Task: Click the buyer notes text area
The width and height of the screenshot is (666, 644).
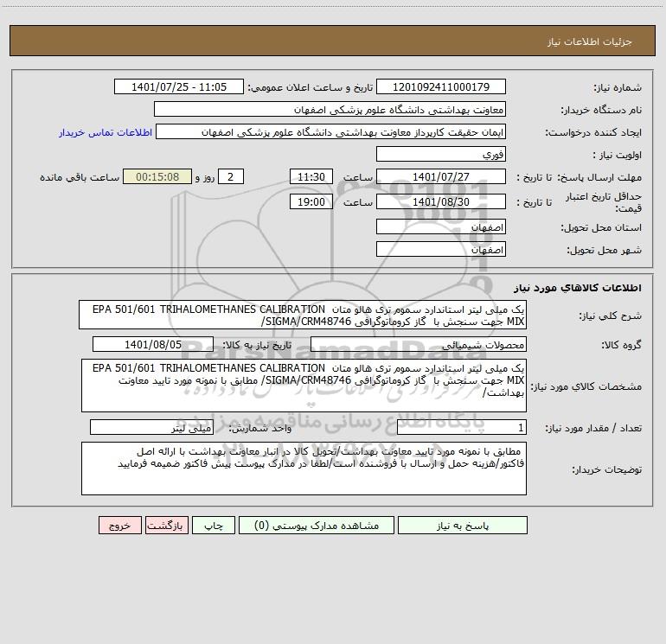Action: [304, 469]
